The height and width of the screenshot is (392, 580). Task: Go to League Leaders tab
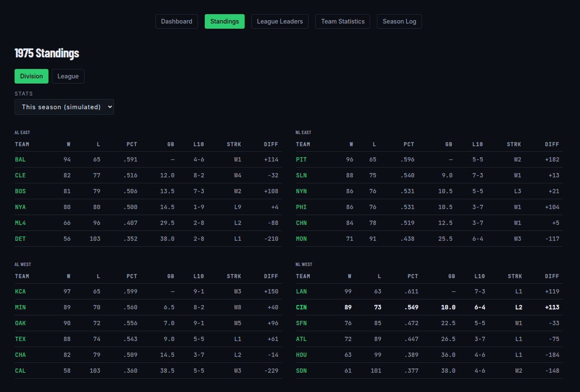click(x=280, y=21)
